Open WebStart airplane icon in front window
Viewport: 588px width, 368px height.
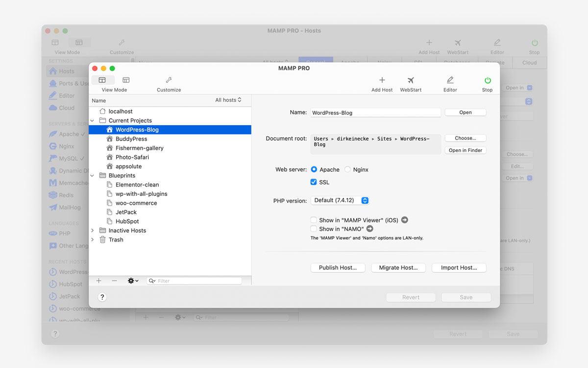click(x=411, y=80)
